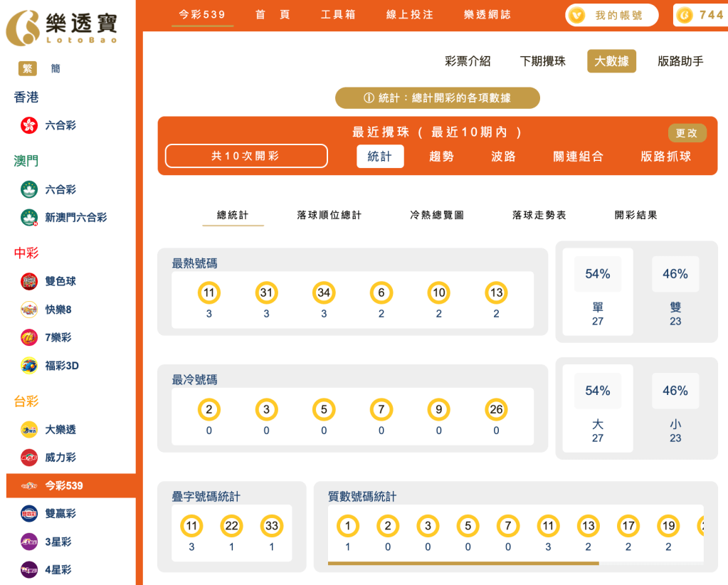The height and width of the screenshot is (585, 728).
Task: Open 樂透網誌 in top navigation
Action: [x=487, y=15]
